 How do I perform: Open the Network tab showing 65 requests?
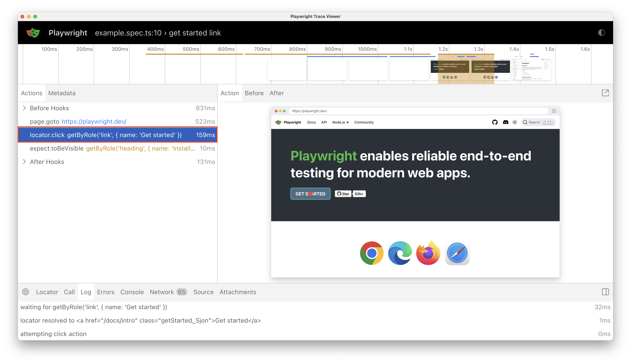162,292
